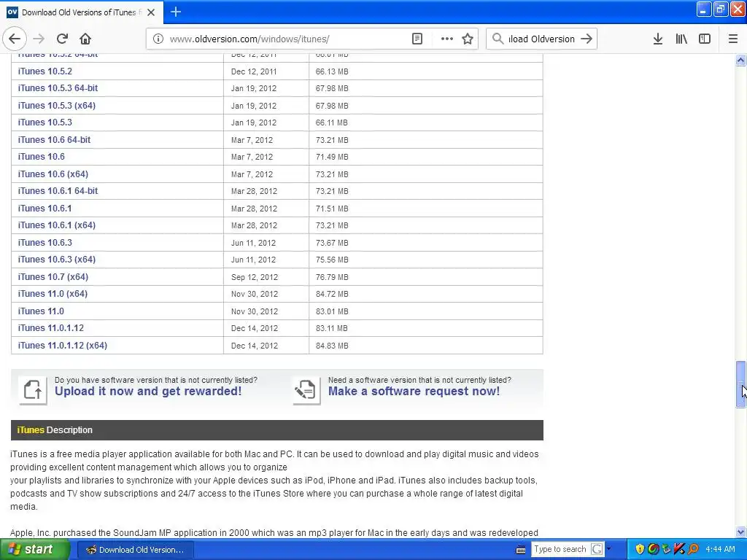Open iTunes 10.6.3 (x64) link
The image size is (747, 560).
tap(57, 260)
